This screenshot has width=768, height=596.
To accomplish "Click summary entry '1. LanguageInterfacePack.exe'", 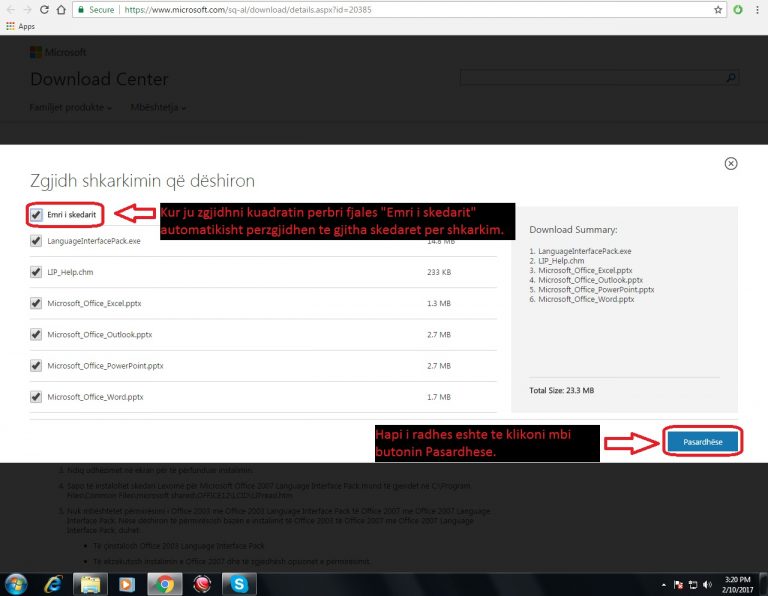I will pos(580,251).
